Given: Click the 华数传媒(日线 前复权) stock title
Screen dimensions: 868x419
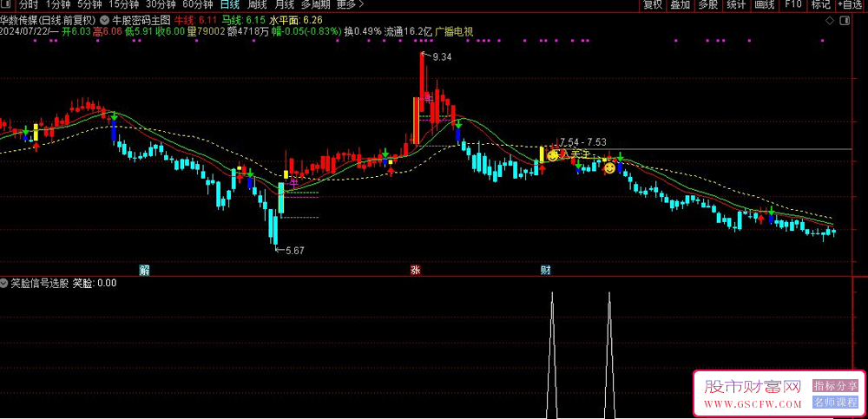Looking at the screenshot, I should pos(49,20).
